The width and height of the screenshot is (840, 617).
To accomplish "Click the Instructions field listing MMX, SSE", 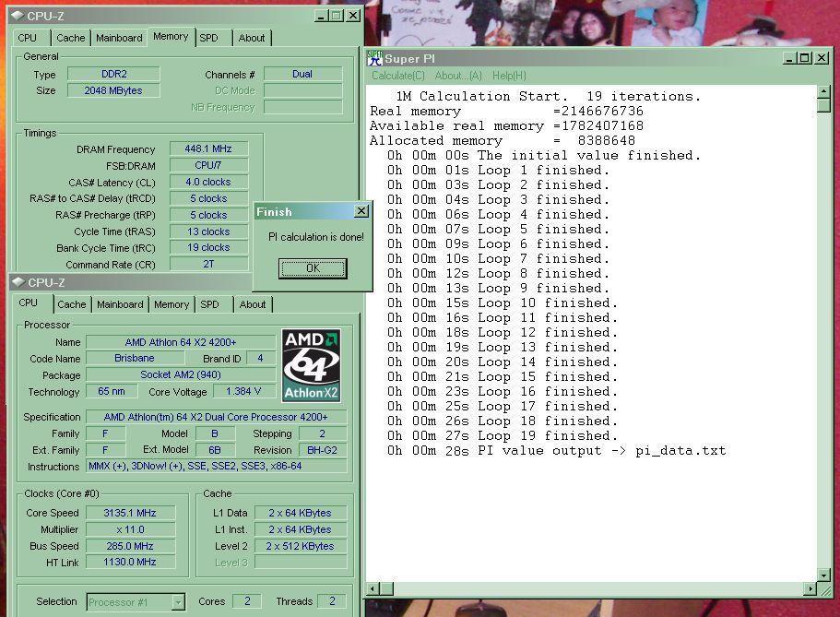I will click(x=217, y=467).
